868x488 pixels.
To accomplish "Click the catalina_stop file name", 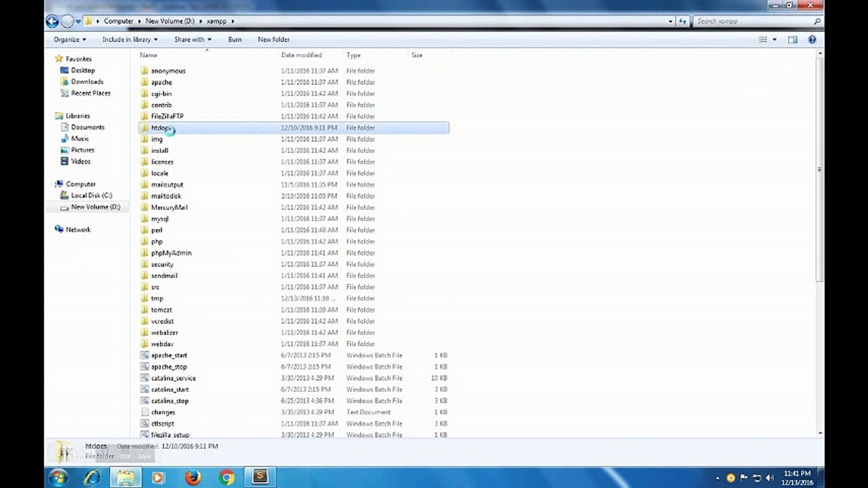I will 170,401.
